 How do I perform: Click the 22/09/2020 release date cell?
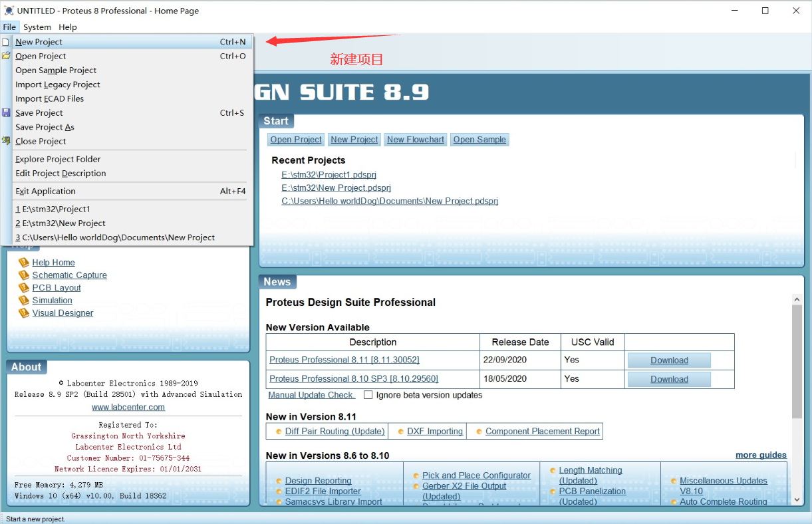coord(520,360)
